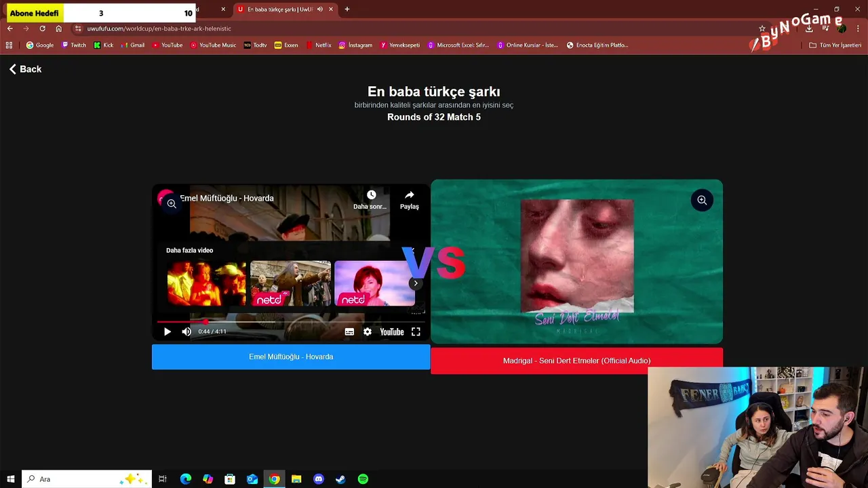Open the Kick bookmark
868x488 pixels.
pyautogui.click(x=104, y=45)
